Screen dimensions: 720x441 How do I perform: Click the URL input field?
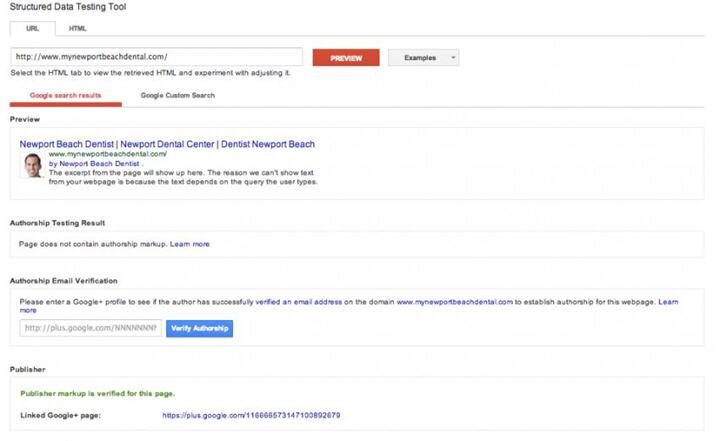click(x=157, y=57)
